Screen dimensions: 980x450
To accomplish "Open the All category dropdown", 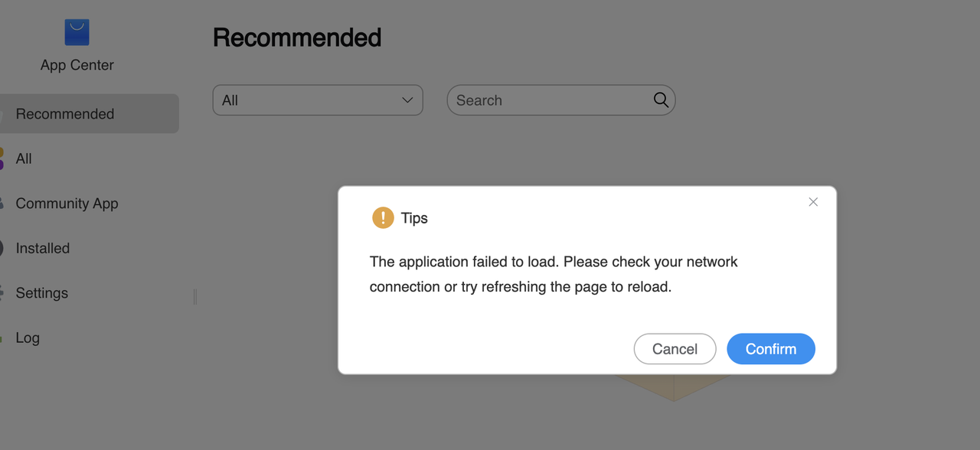I will (318, 100).
